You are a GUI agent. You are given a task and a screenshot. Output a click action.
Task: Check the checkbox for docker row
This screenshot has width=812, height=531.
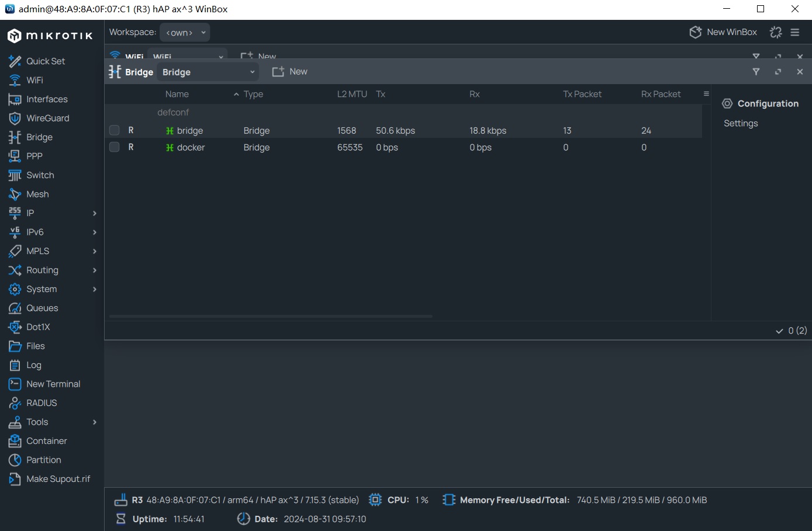(115, 147)
